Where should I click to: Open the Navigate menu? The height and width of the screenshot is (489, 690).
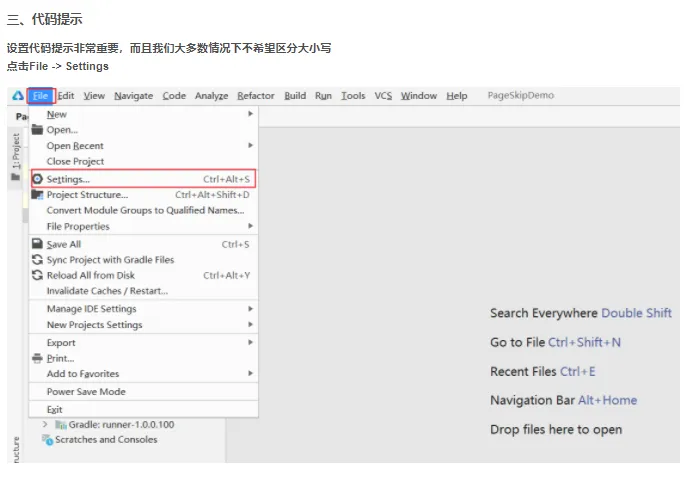(134, 96)
